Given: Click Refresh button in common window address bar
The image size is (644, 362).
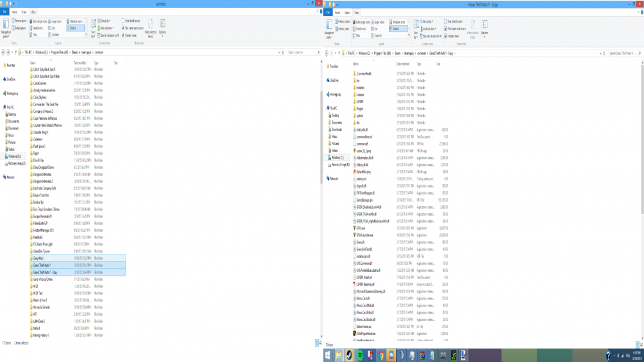Looking at the screenshot, I should [283, 53].
